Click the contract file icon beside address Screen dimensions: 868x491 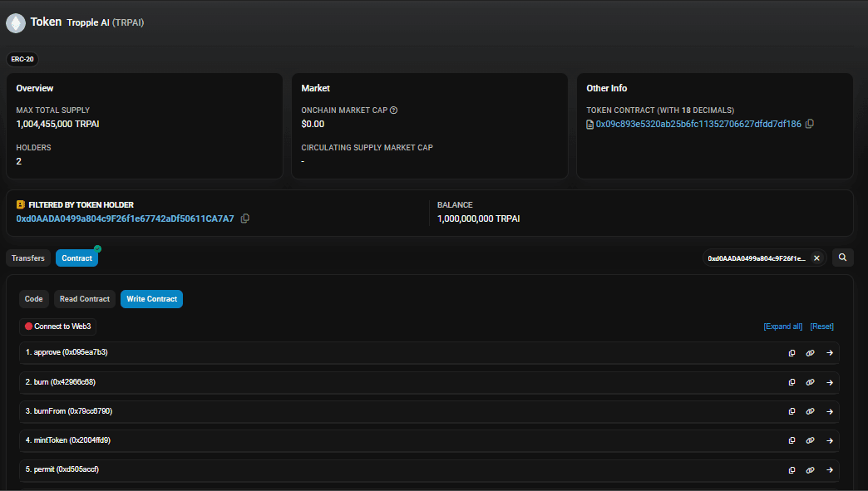(x=590, y=125)
